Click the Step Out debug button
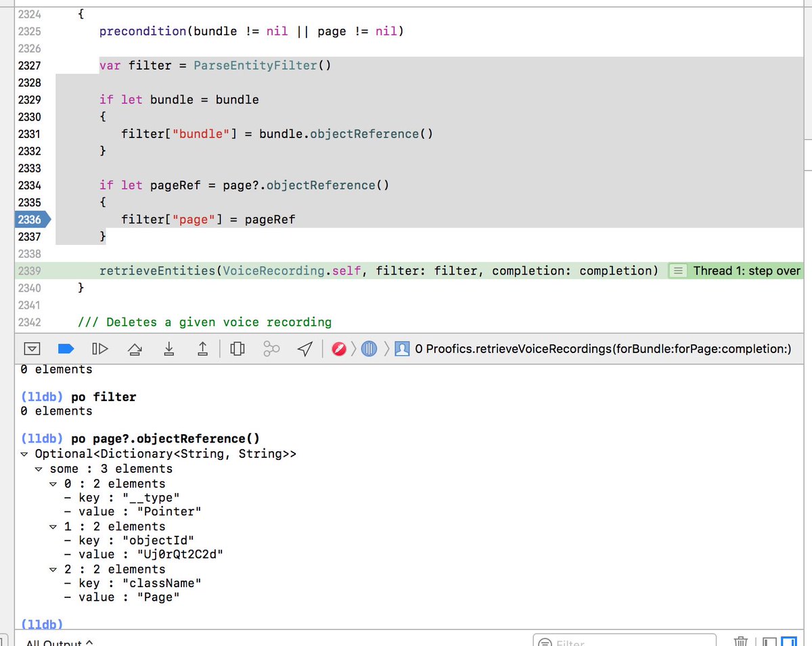The width and height of the screenshot is (812, 646). [x=202, y=349]
